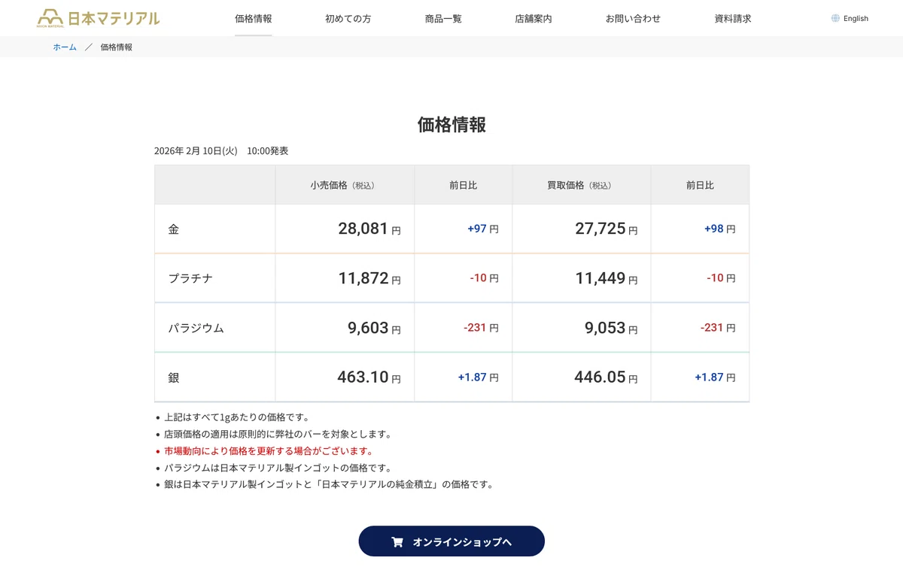The image size is (903, 588).
Task: Click the cart icon on online shop button
Action: [397, 541]
